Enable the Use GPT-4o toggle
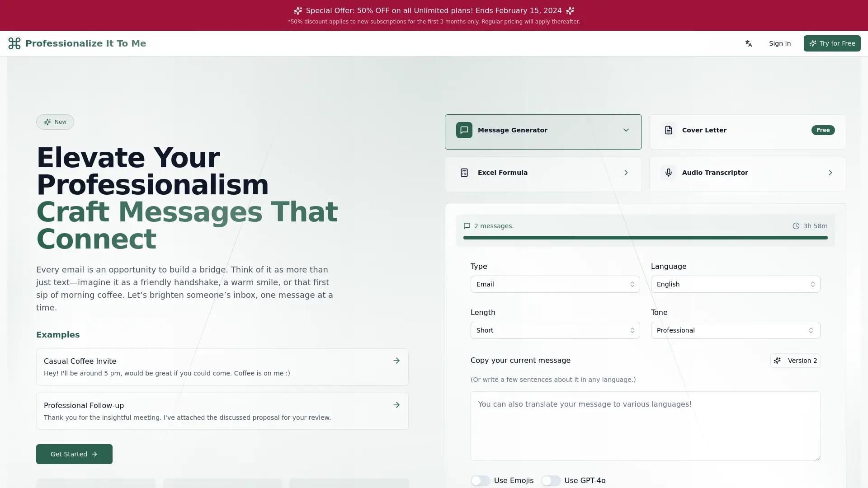Screen dimensions: 868x488 [551, 480]
